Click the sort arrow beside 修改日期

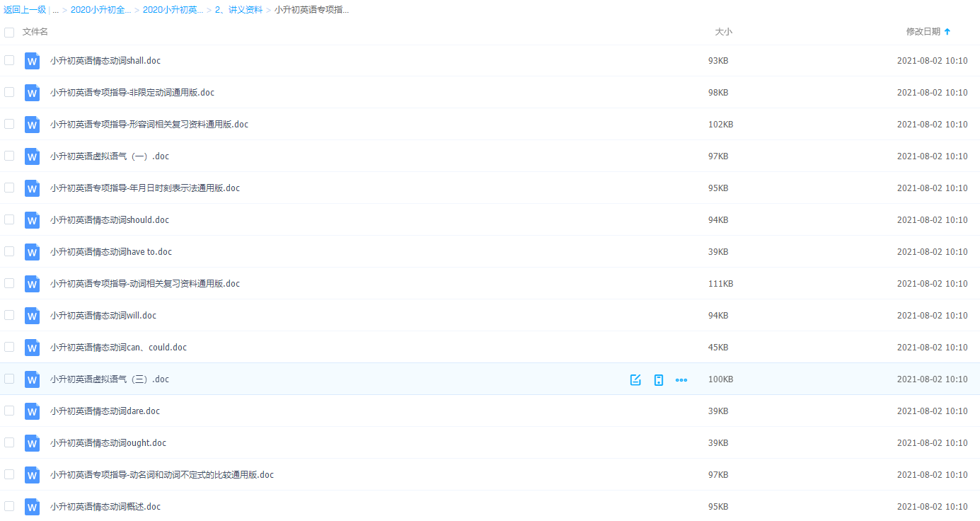tap(947, 32)
